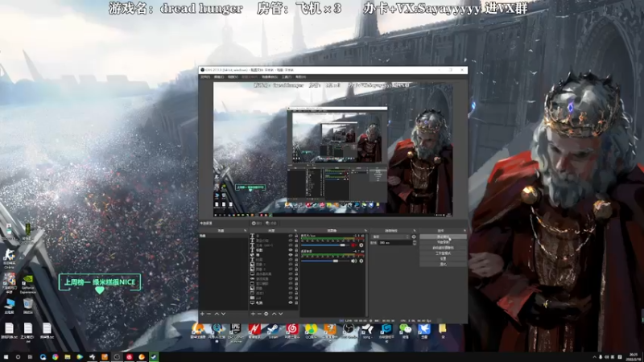
Task: Click the transition duration stepper arrows
Action: click(x=415, y=243)
